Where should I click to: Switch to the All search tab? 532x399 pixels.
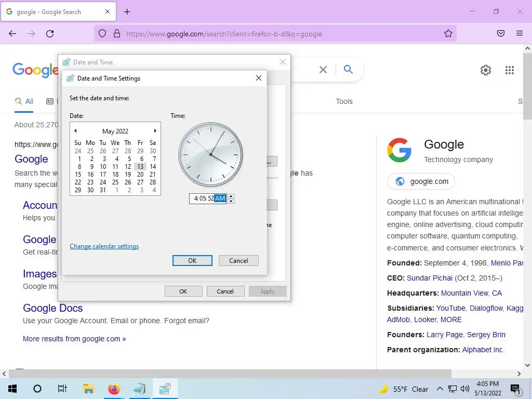click(x=24, y=101)
